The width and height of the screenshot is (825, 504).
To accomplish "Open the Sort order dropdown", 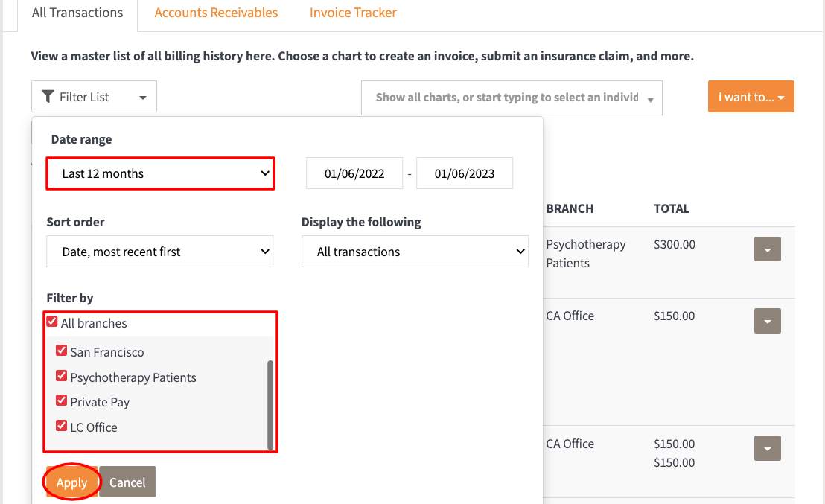I will click(160, 252).
